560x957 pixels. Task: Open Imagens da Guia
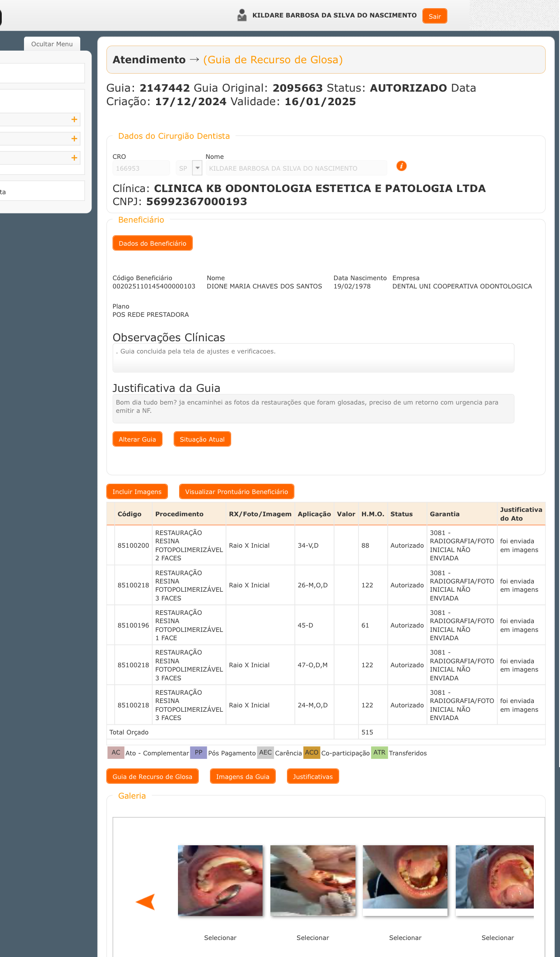pyautogui.click(x=242, y=777)
